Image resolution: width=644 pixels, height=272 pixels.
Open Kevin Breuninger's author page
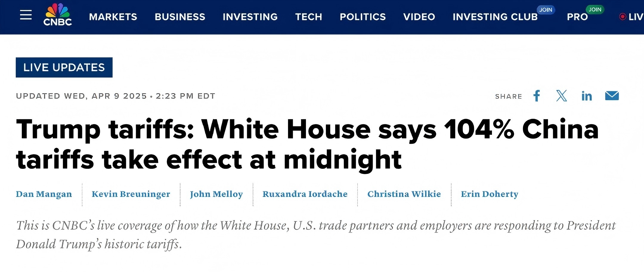click(x=131, y=194)
